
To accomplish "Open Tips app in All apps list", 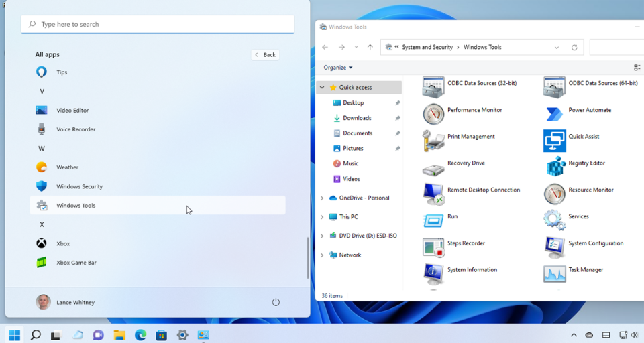I will click(157, 72).
